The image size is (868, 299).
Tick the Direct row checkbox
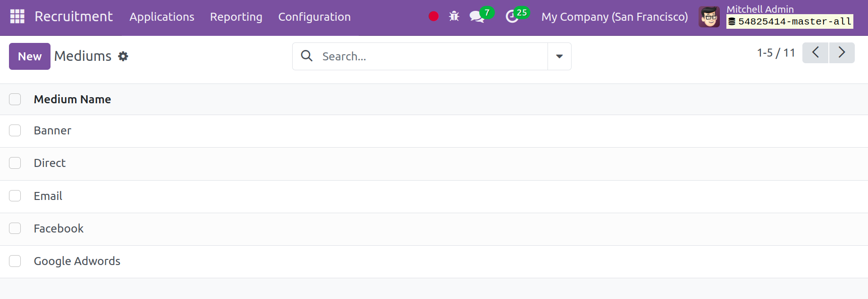(x=15, y=163)
